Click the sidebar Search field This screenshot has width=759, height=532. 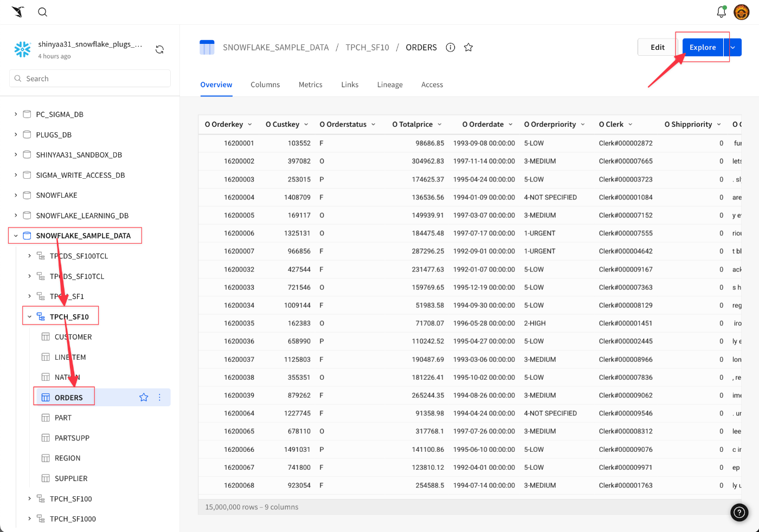[x=90, y=79]
